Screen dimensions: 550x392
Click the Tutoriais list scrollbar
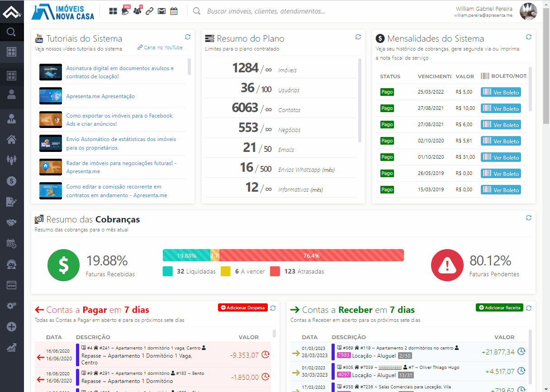189,66
